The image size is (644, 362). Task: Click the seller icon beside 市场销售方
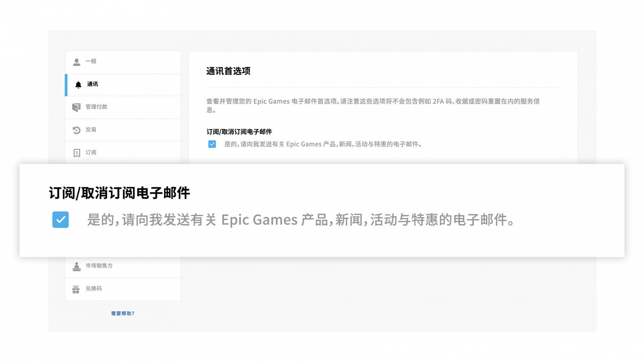click(76, 266)
